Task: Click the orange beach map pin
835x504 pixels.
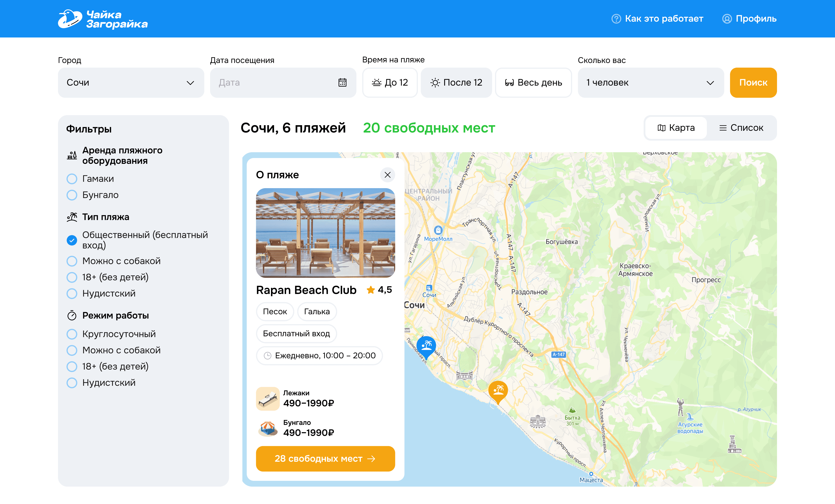Action: [x=498, y=390]
